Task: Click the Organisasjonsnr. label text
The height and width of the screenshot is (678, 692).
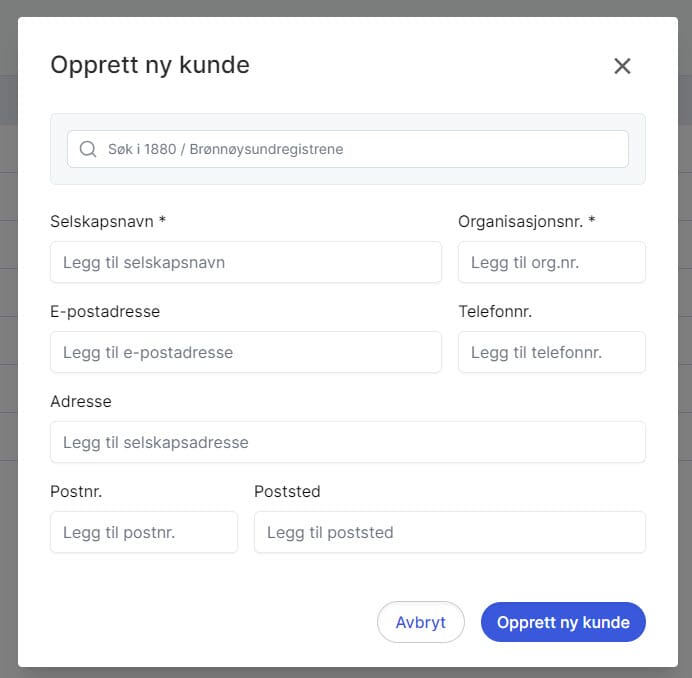Action: pos(526,221)
